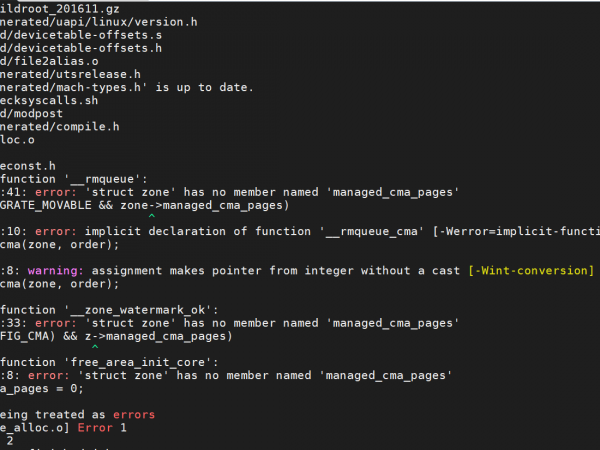Click the nerated/compile.h line
The width and height of the screenshot is (600, 450).
tap(60, 127)
